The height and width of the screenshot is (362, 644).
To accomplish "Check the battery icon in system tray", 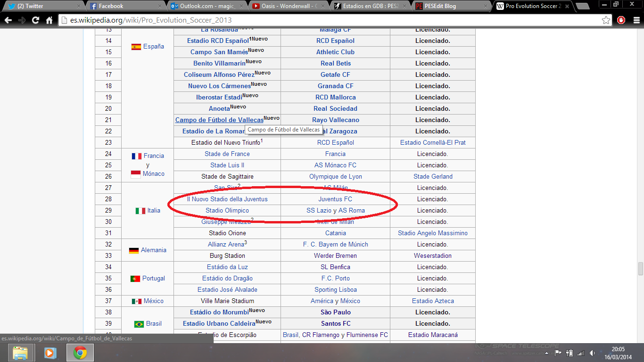I will click(570, 353).
